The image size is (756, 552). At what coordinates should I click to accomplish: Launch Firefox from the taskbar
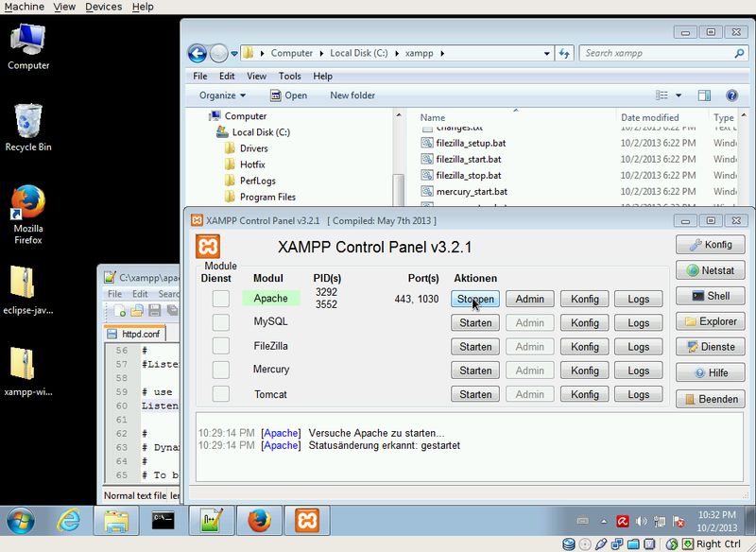coord(258,521)
